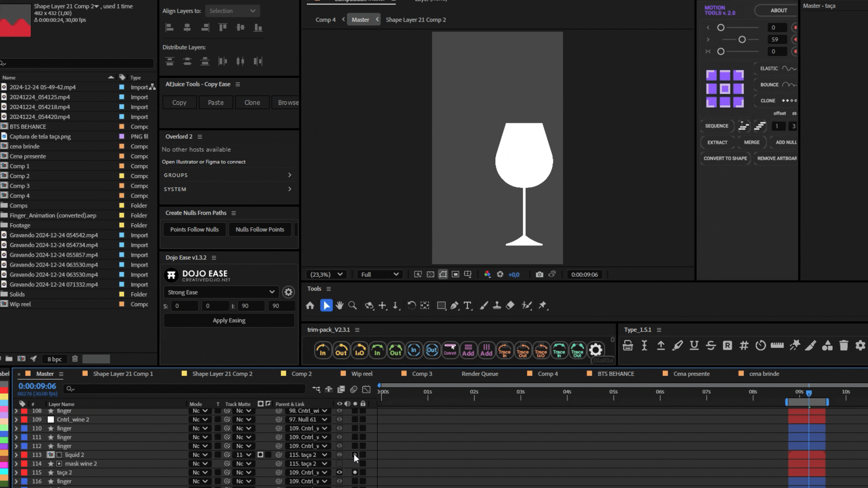
Task: Click the orange trim Out icon
Action: (341, 350)
